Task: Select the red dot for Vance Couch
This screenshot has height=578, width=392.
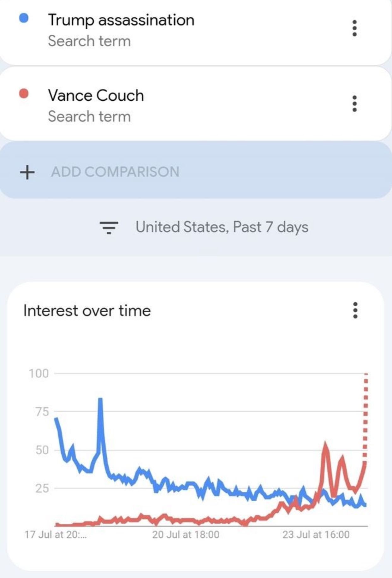Action: [24, 93]
